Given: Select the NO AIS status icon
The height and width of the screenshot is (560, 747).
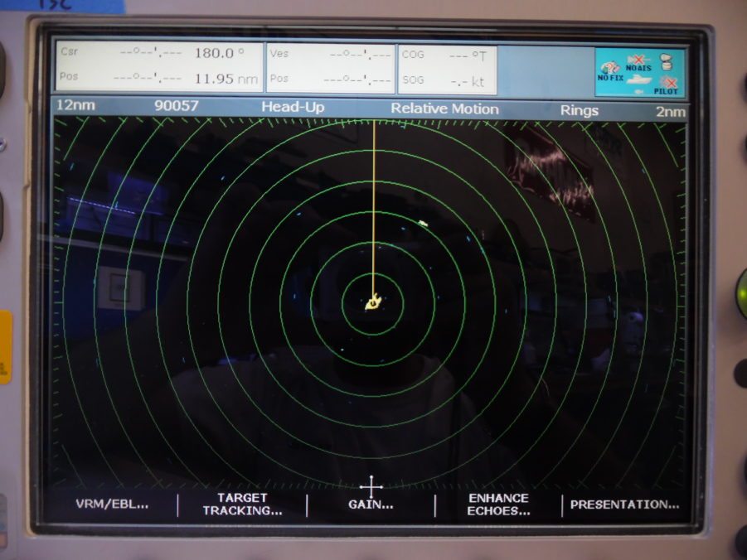Looking at the screenshot, I should pos(638,63).
